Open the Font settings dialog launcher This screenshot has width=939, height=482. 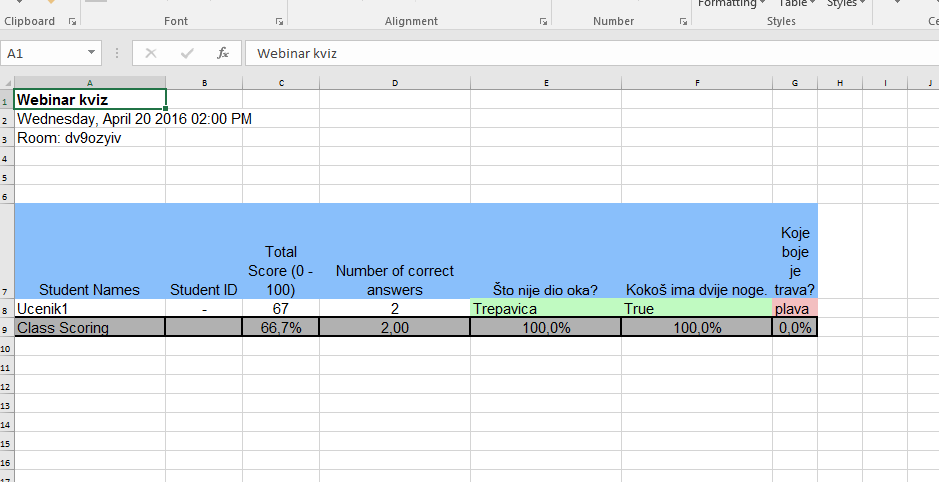click(279, 21)
